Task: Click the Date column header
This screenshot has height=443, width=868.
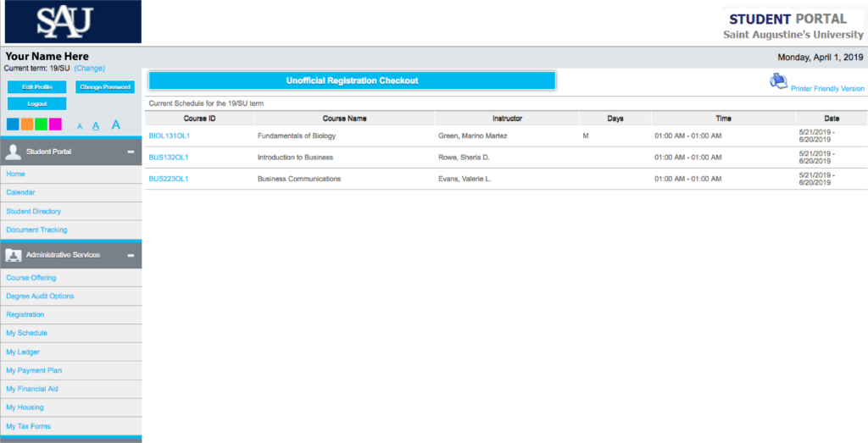Action: (x=832, y=119)
